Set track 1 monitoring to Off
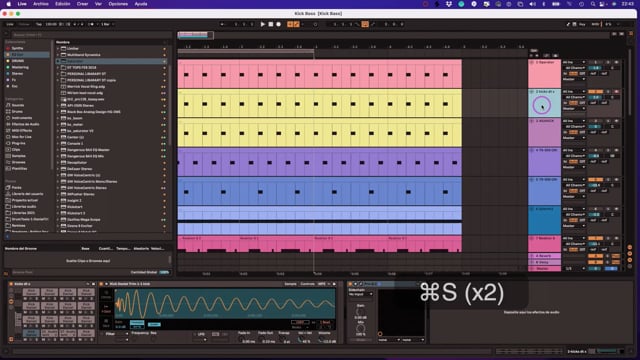 (x=582, y=73)
